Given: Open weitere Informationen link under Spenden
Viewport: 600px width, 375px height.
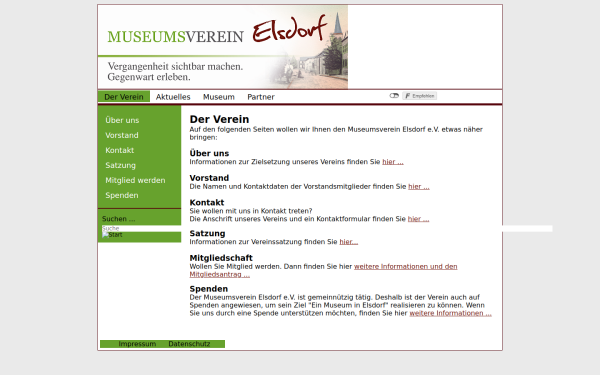Looking at the screenshot, I should tap(450, 313).
